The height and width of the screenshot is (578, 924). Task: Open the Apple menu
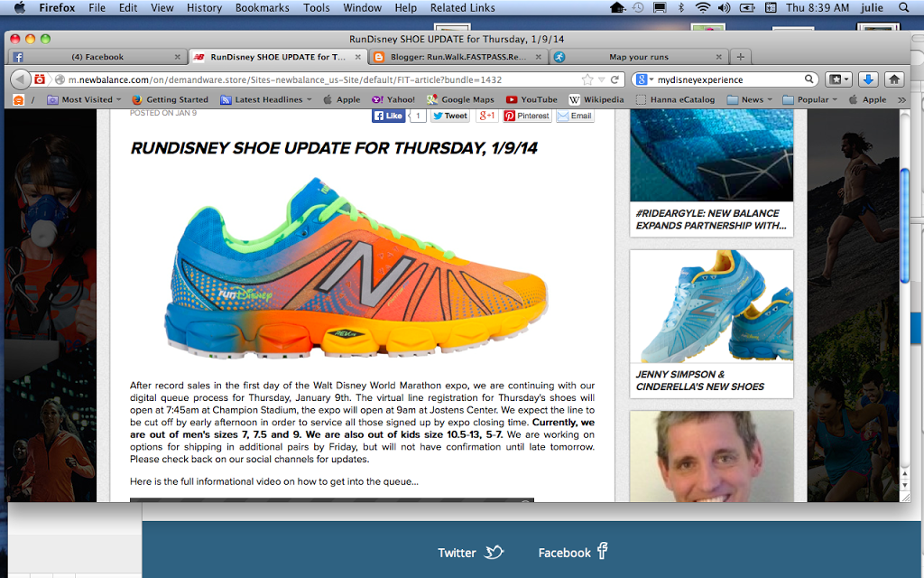20,7
